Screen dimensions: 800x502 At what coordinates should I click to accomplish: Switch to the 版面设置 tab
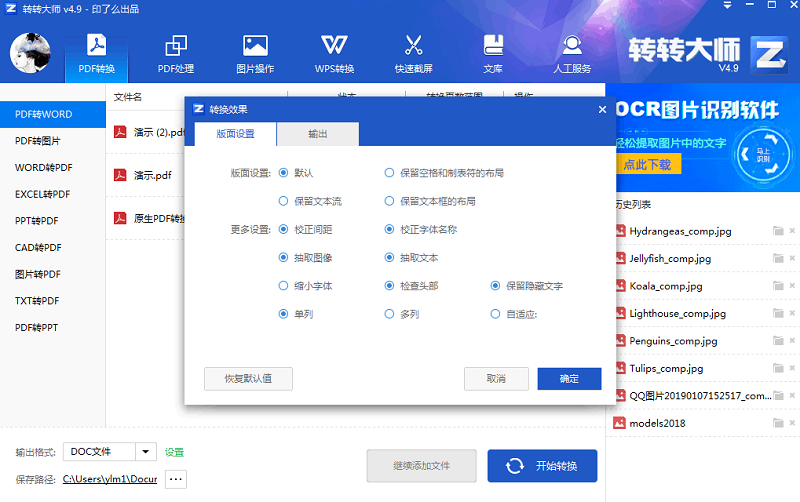235,134
